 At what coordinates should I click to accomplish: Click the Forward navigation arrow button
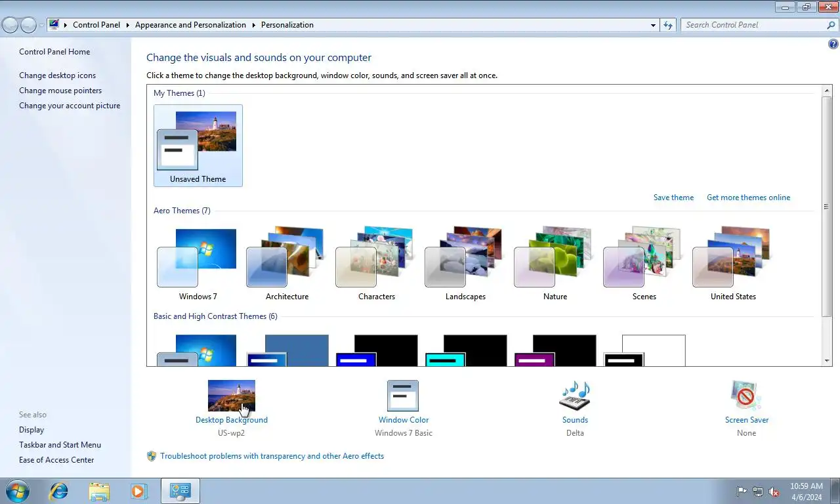pos(28,25)
